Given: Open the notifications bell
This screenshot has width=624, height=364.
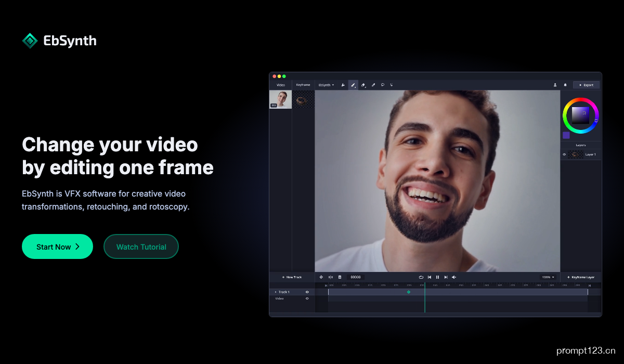Looking at the screenshot, I should (x=565, y=85).
